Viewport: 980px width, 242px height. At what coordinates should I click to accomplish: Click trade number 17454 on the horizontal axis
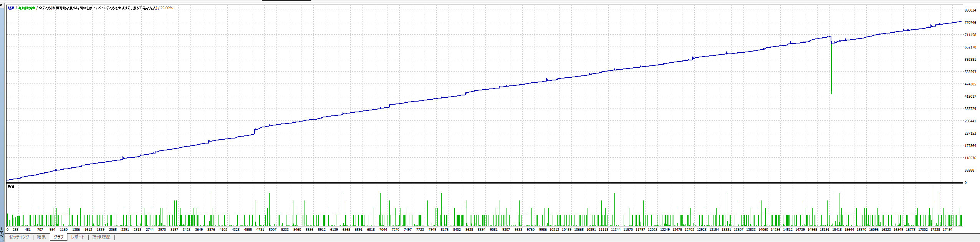947,230
